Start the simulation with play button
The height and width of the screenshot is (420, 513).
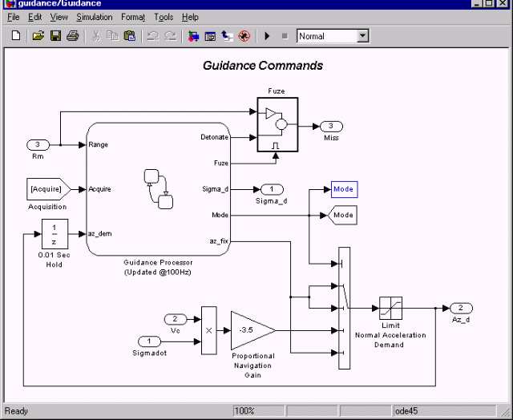[x=267, y=35]
